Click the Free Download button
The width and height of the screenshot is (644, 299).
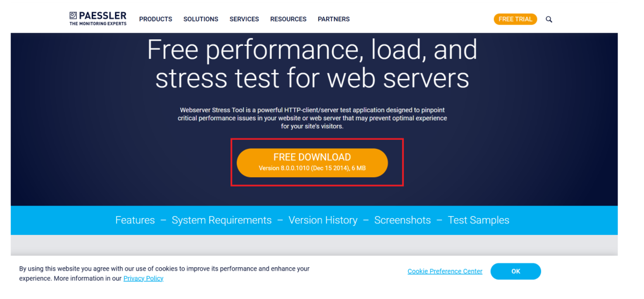tap(312, 163)
